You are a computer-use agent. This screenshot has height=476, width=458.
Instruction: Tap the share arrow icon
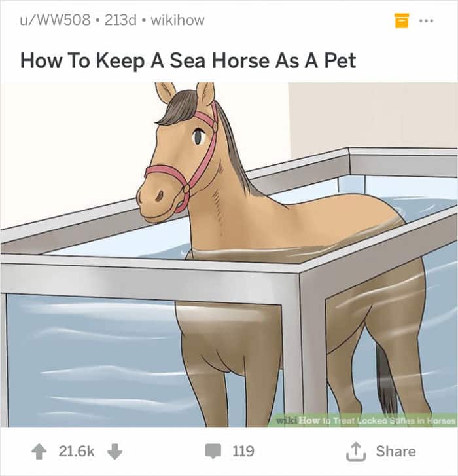coord(356,451)
